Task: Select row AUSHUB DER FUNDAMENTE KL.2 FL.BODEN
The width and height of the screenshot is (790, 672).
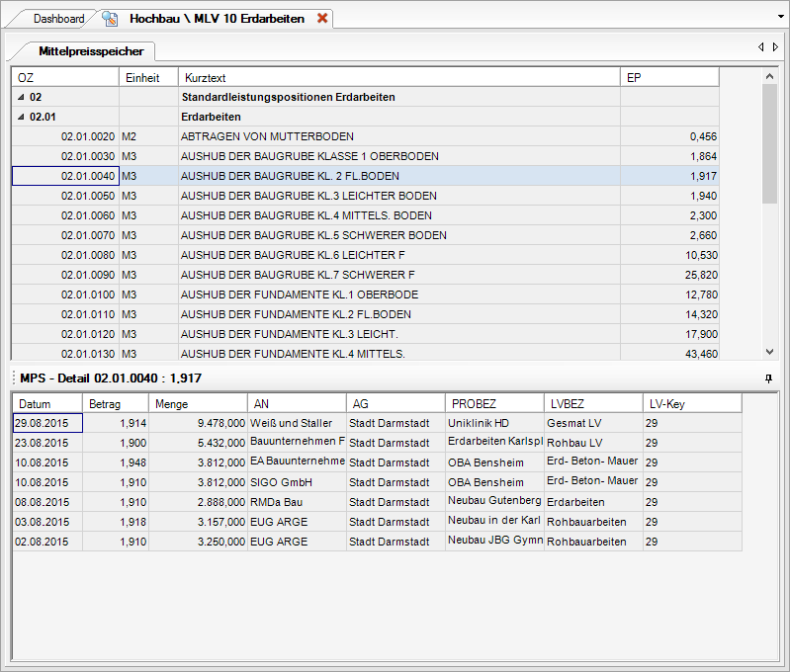Action: [x=365, y=314]
